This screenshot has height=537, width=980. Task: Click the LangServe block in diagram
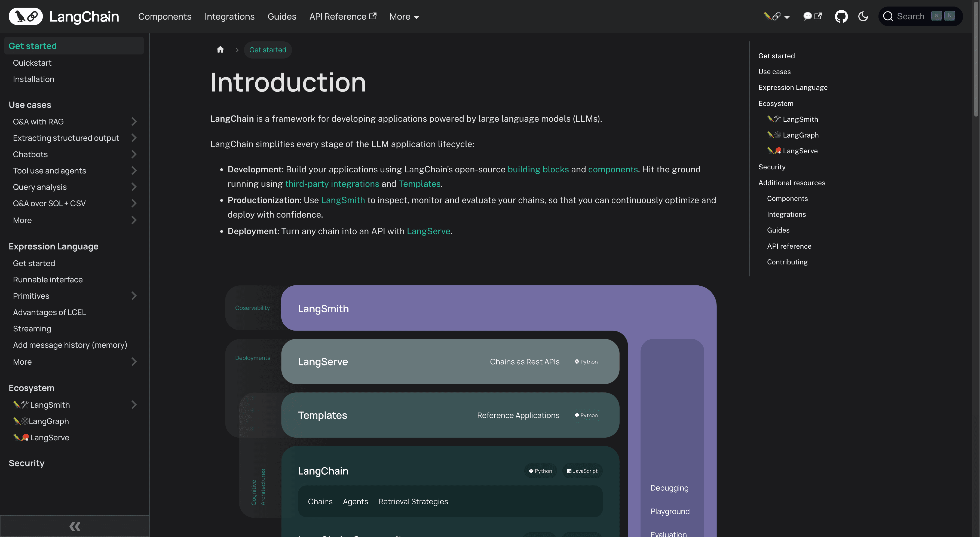point(450,362)
